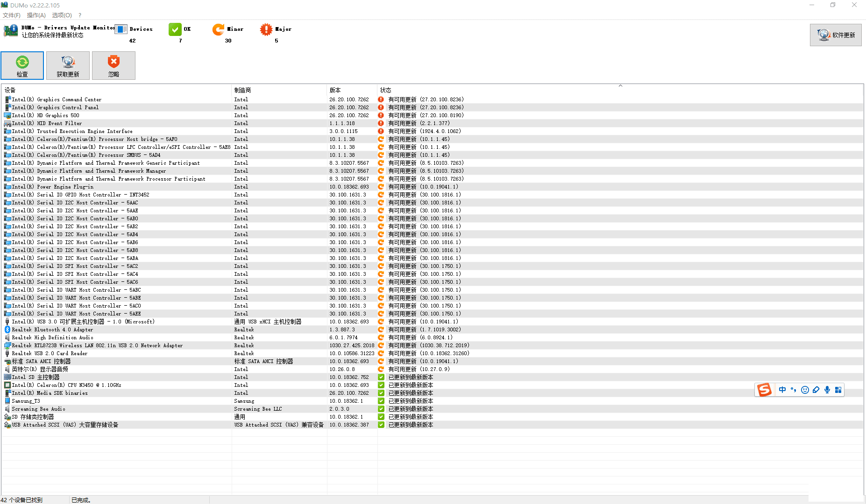This screenshot has height=504, width=866.
Task: Click the orange Minor updates icon
Action: 218,29
